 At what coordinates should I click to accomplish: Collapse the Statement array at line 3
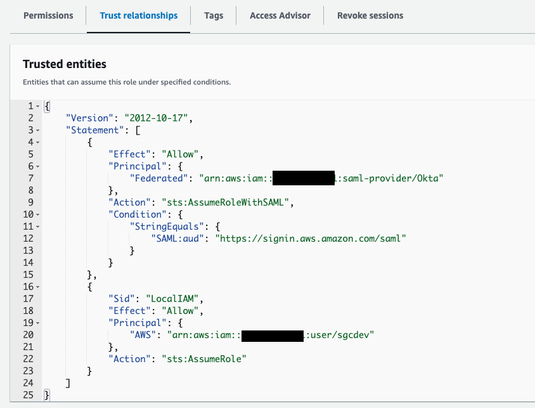[x=38, y=130]
